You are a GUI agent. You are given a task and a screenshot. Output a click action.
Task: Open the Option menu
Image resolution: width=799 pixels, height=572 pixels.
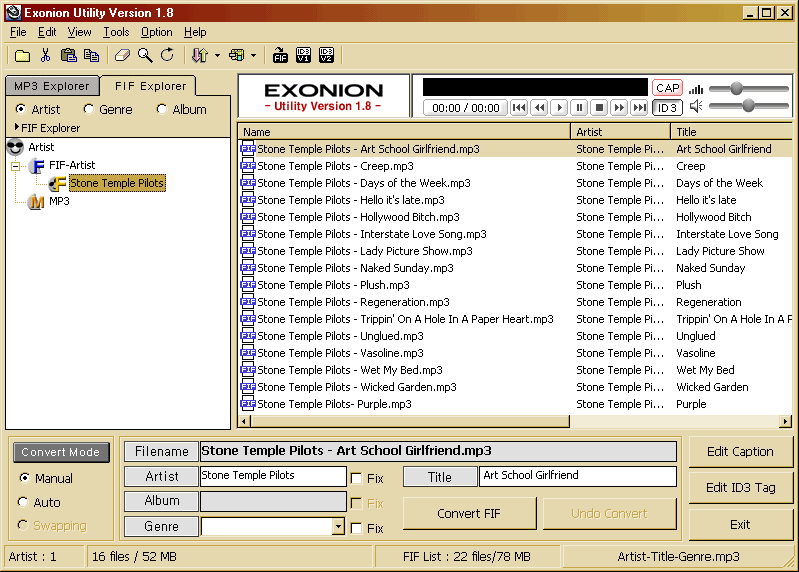click(156, 32)
